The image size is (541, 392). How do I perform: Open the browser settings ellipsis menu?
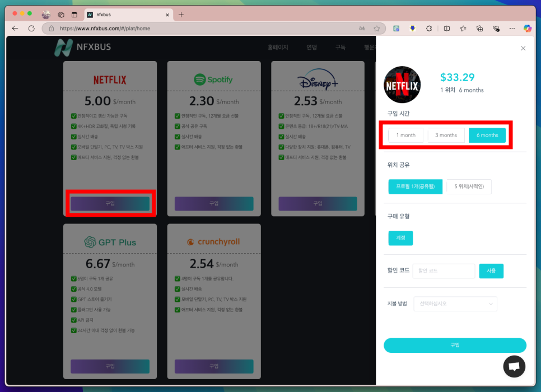(512, 29)
